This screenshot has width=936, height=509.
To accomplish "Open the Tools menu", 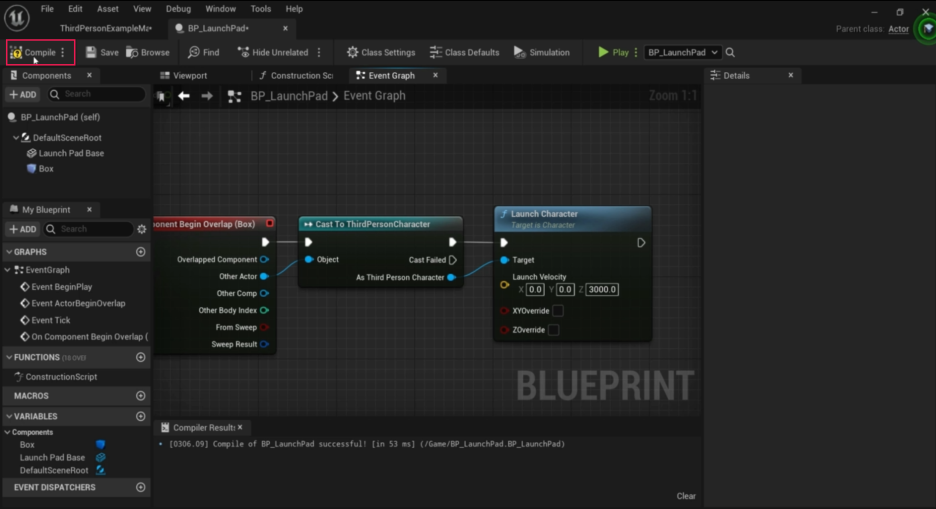I will [x=260, y=9].
